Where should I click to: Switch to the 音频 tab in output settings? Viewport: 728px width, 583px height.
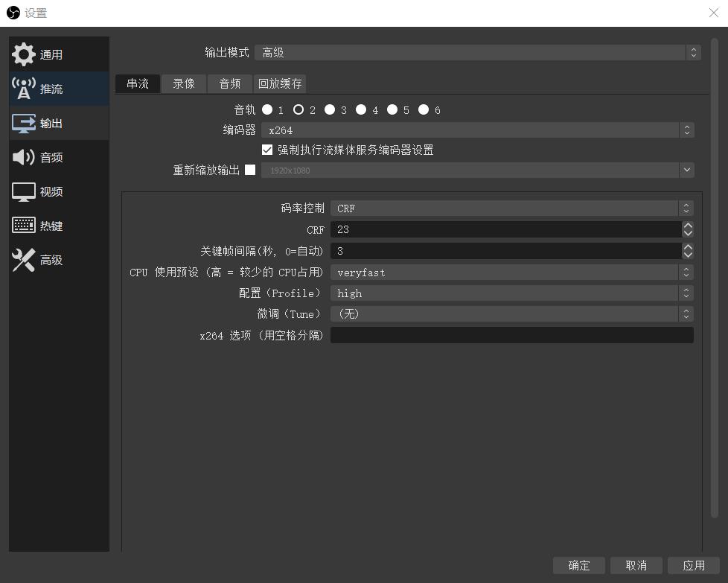230,83
